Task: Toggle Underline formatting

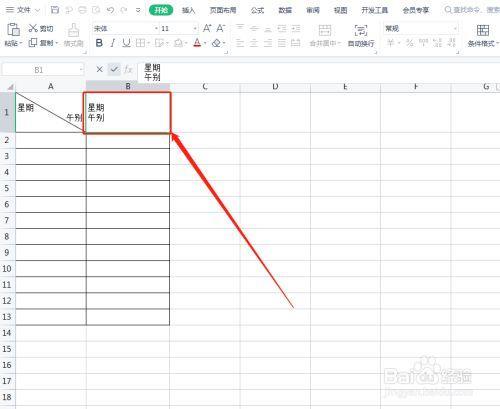Action: click(x=126, y=43)
